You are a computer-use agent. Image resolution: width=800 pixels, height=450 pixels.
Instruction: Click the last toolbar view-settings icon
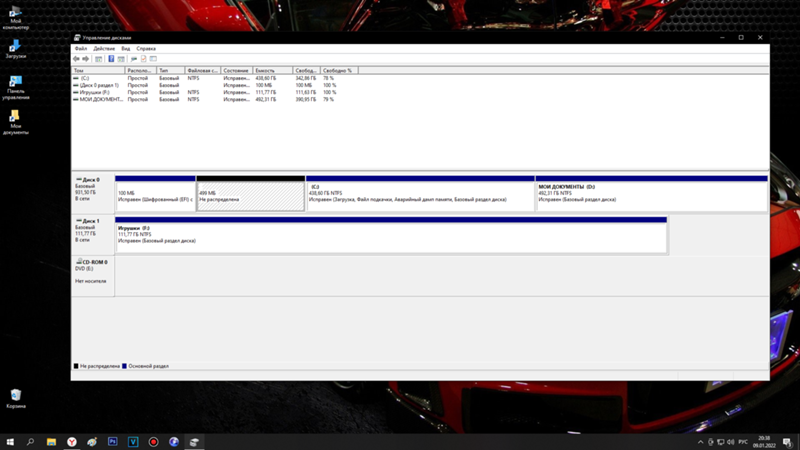click(154, 59)
